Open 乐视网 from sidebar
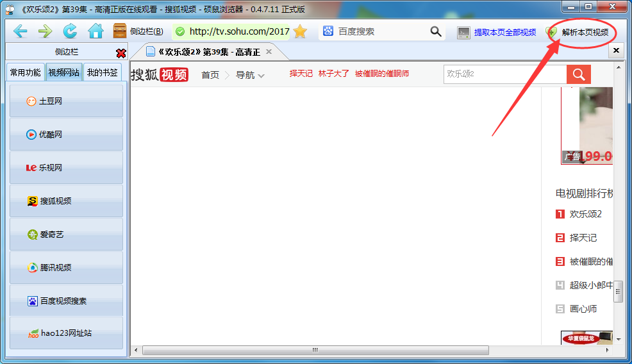The image size is (632, 364). pos(66,168)
